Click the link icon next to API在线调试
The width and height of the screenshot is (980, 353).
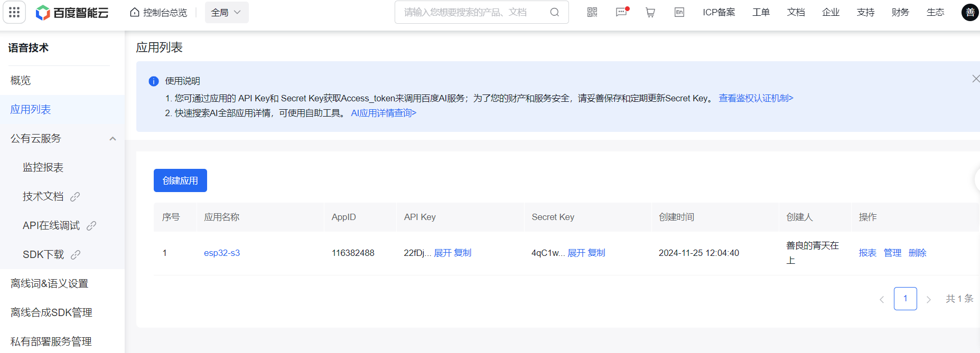(91, 226)
